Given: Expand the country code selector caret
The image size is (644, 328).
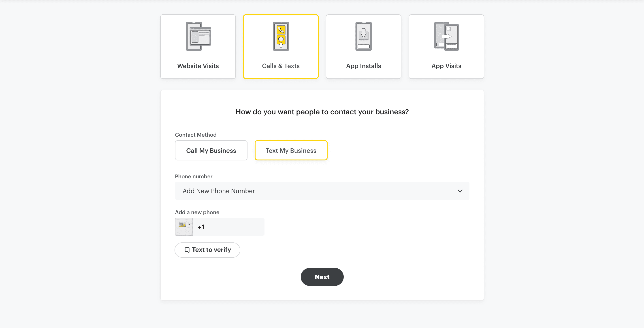Looking at the screenshot, I should [189, 224].
